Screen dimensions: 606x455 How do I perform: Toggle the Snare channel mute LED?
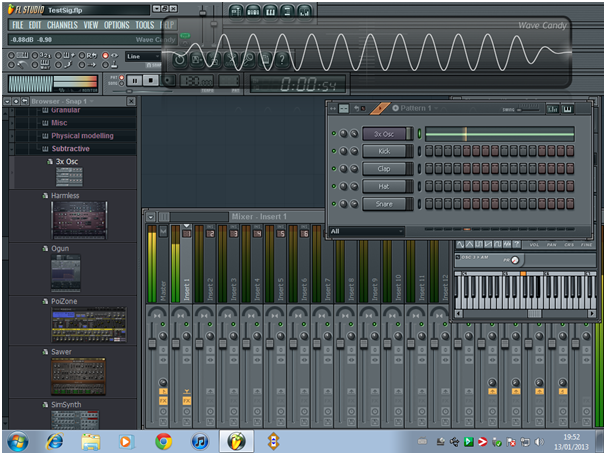[x=333, y=204]
